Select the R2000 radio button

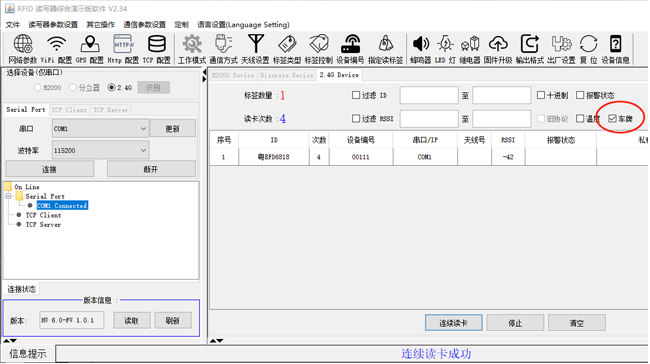[38, 87]
